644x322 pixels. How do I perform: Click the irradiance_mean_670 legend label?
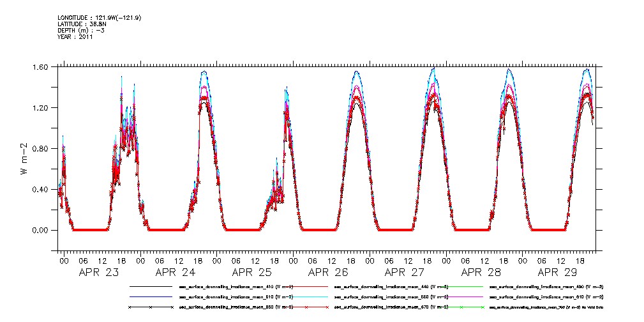click(391, 307)
